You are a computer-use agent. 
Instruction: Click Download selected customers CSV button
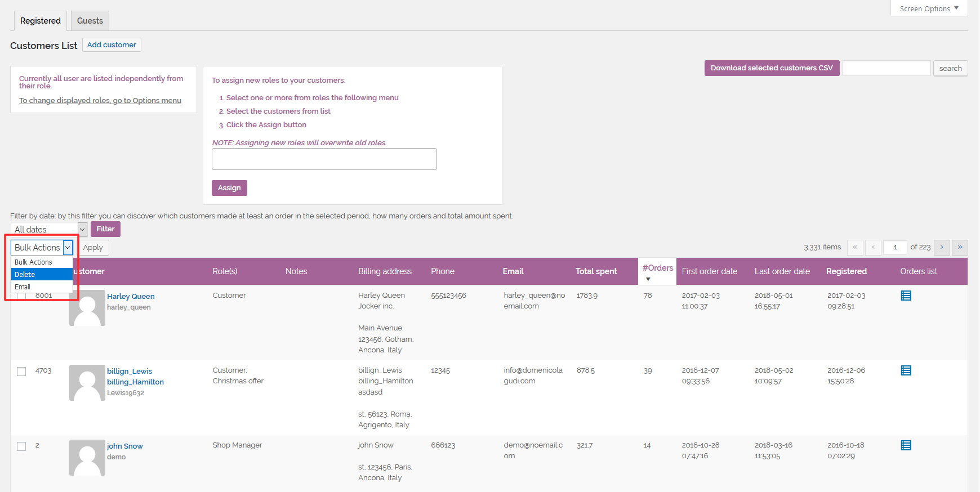tap(772, 68)
